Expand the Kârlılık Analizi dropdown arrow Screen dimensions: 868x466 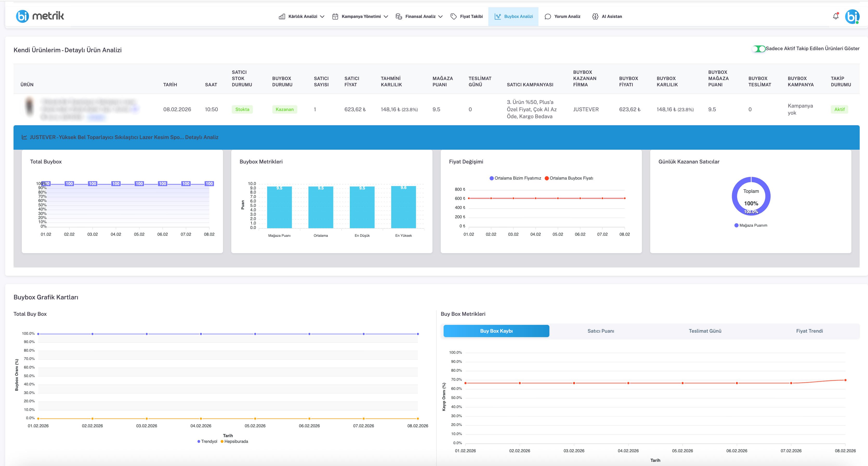(322, 17)
